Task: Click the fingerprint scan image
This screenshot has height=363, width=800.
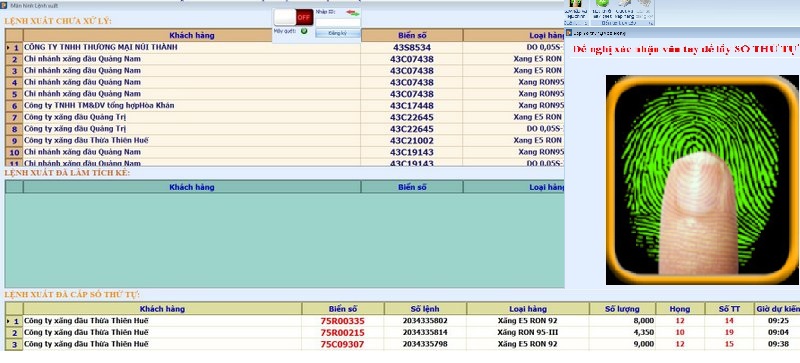Action: pyautogui.click(x=702, y=180)
